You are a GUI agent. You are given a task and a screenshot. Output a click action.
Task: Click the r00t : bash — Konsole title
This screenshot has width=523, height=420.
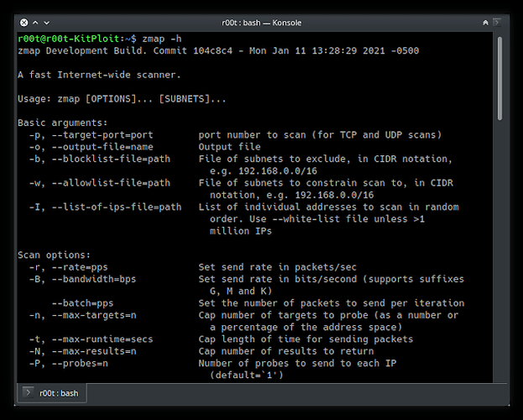[x=262, y=23]
